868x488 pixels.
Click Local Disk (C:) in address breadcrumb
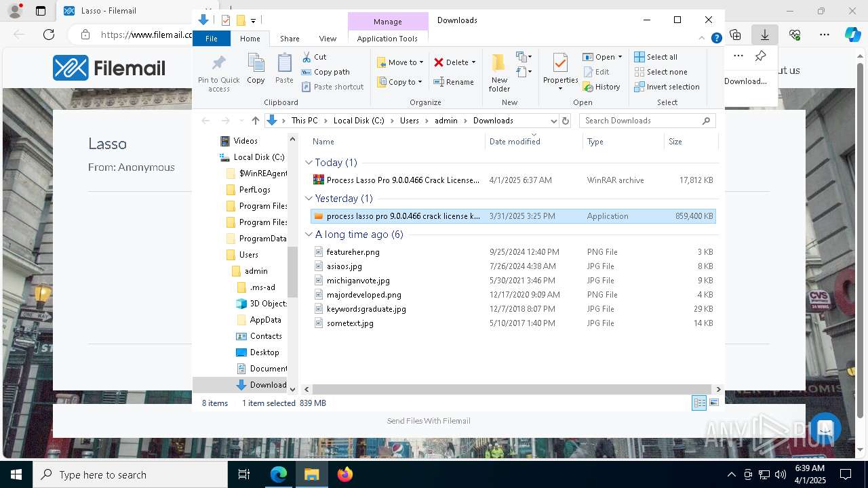pos(358,121)
